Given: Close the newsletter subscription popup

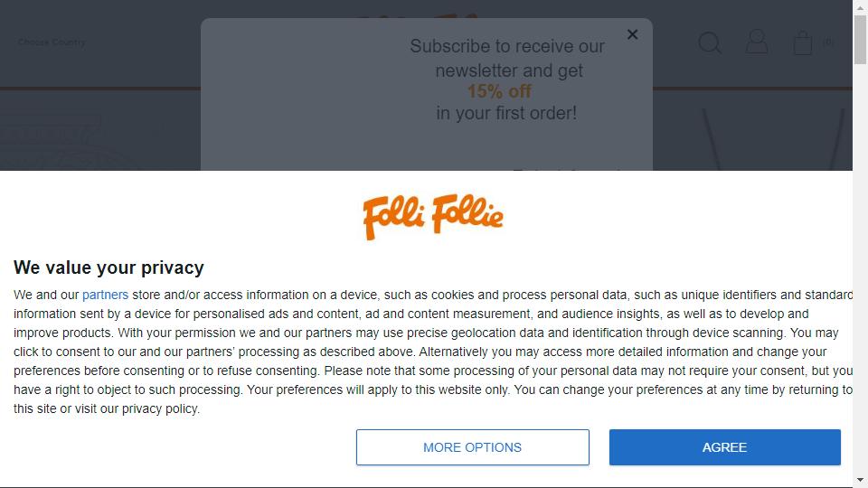Looking at the screenshot, I should 632,34.
